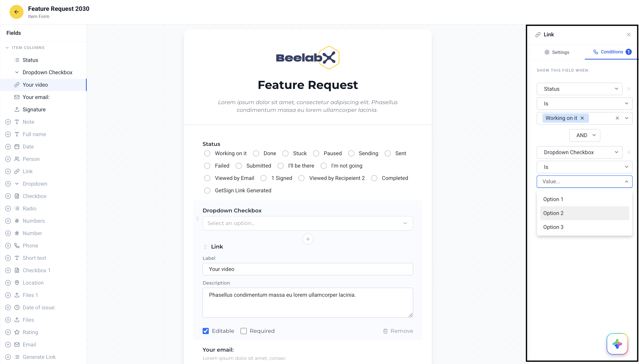Image resolution: width=639 pixels, height=364 pixels.
Task: Add the Generate Link field
Action: 8,357
